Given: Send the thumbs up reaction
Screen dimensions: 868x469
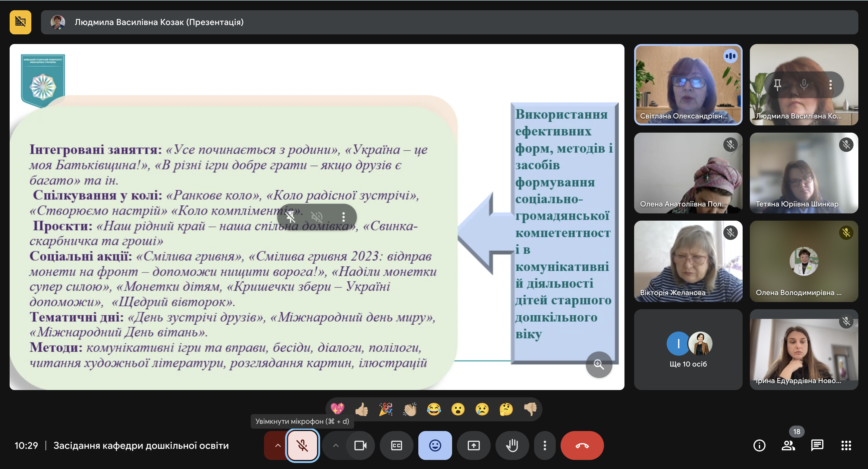Looking at the screenshot, I should 362,409.
